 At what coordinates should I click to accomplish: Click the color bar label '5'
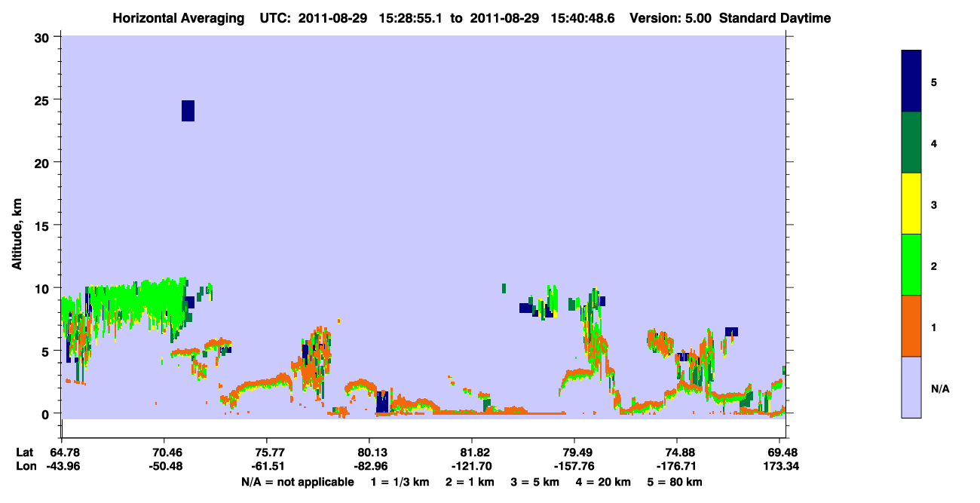(934, 81)
